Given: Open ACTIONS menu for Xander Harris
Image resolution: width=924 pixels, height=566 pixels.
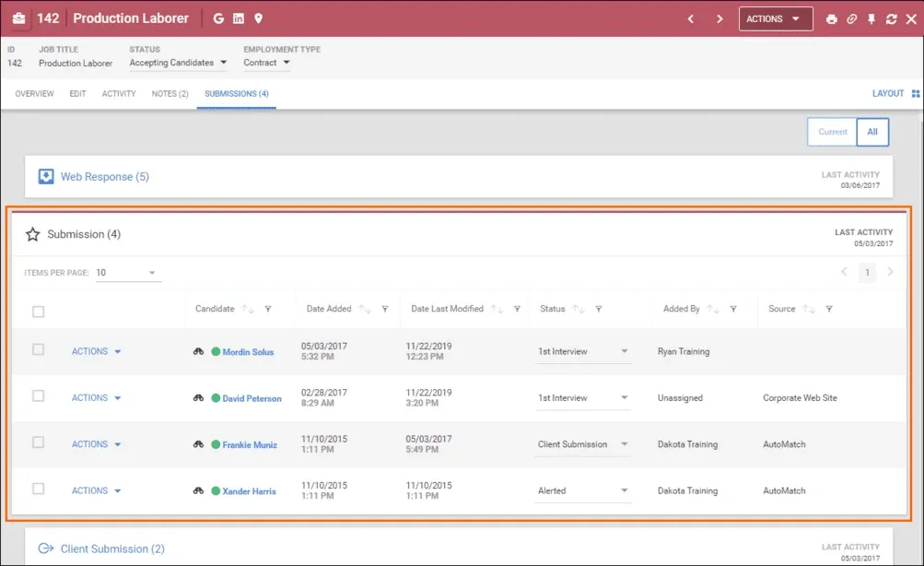Looking at the screenshot, I should [x=96, y=490].
